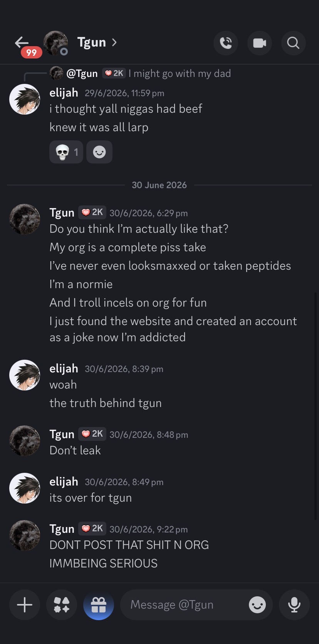Start a voice call with Tgun
Screen dimensions: 319x644
(226, 43)
